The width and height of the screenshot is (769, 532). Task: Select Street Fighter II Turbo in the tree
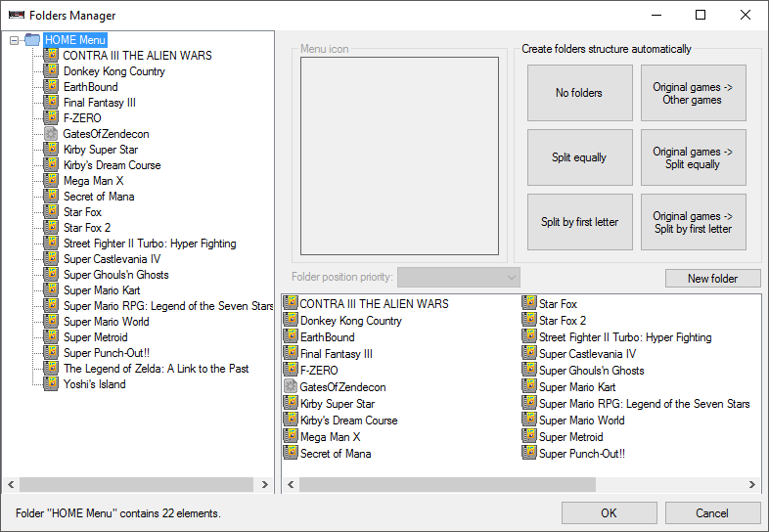point(150,244)
